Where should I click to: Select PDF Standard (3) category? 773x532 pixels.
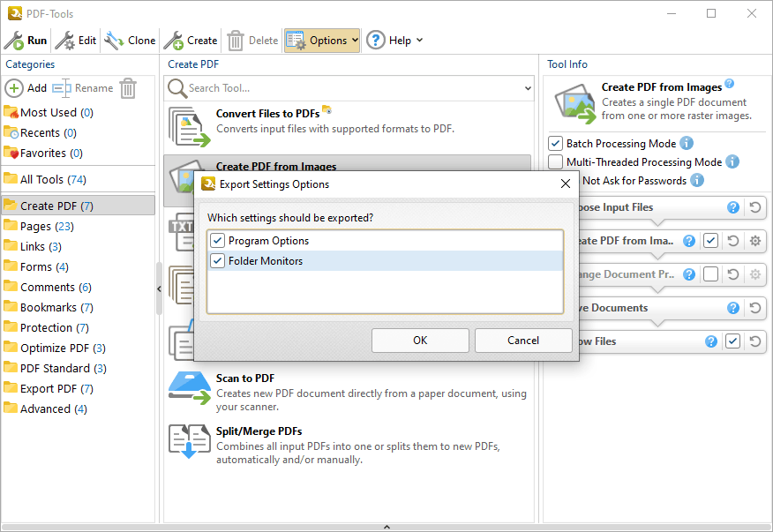tap(56, 368)
